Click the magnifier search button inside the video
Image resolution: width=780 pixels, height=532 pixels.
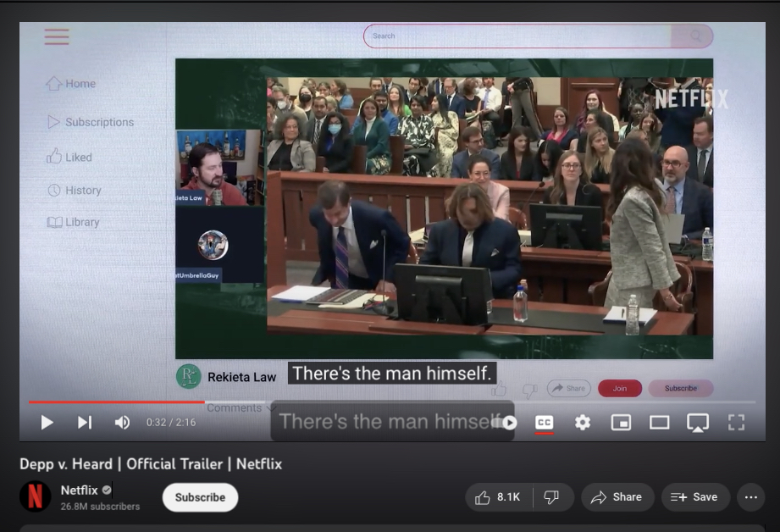click(x=695, y=36)
